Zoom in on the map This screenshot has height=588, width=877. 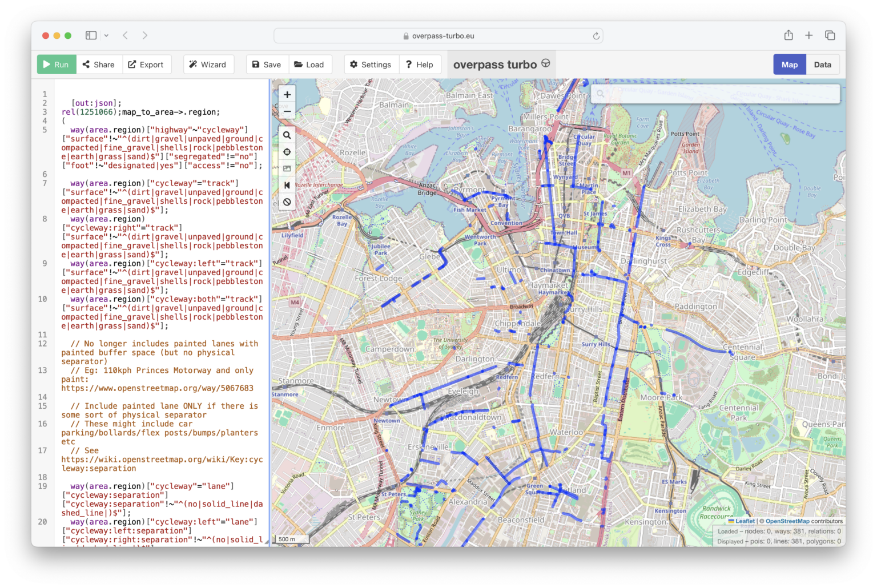[x=287, y=95]
